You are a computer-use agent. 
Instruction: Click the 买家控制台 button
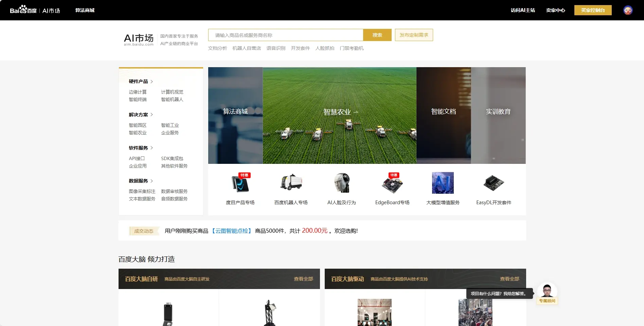[593, 10]
